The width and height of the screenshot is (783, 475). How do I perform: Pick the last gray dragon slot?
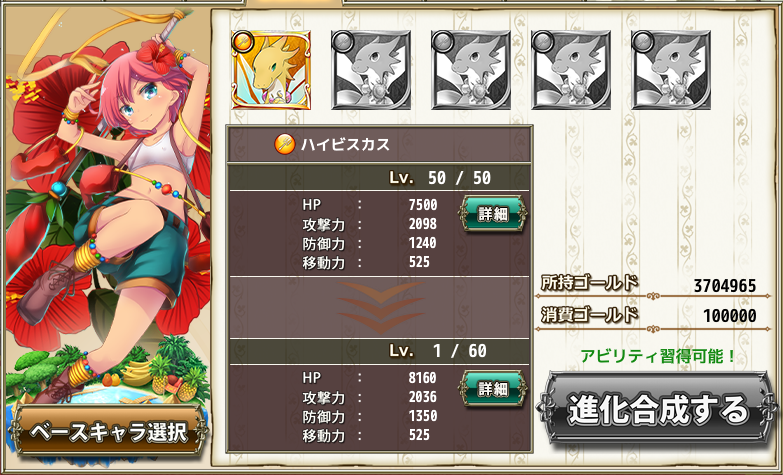pyautogui.click(x=671, y=70)
